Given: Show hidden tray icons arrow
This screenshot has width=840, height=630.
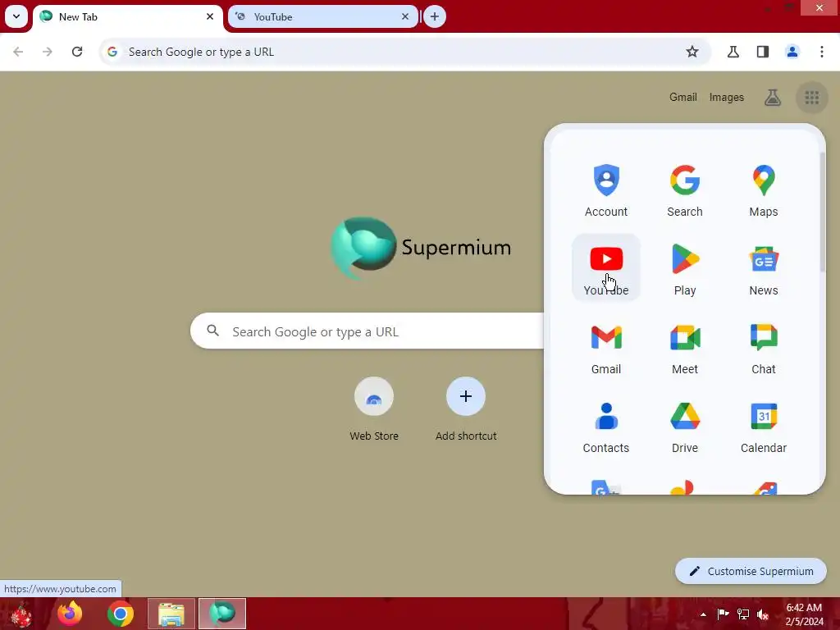Looking at the screenshot, I should coord(703,614).
